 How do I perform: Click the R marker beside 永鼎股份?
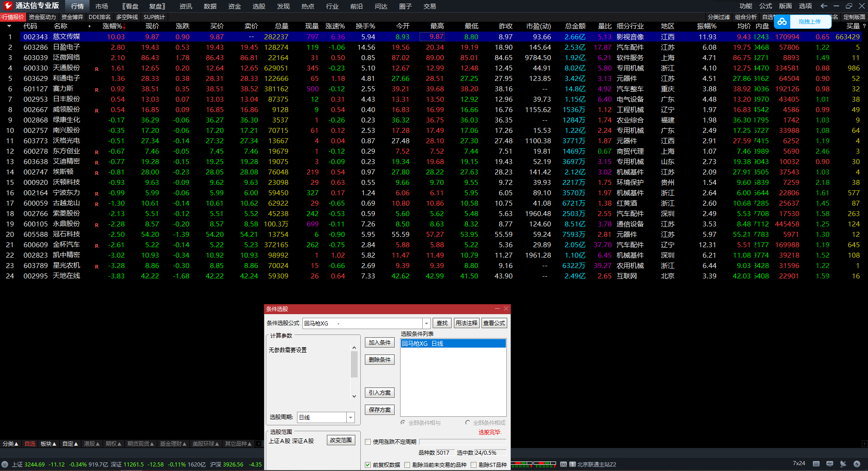pos(97,225)
